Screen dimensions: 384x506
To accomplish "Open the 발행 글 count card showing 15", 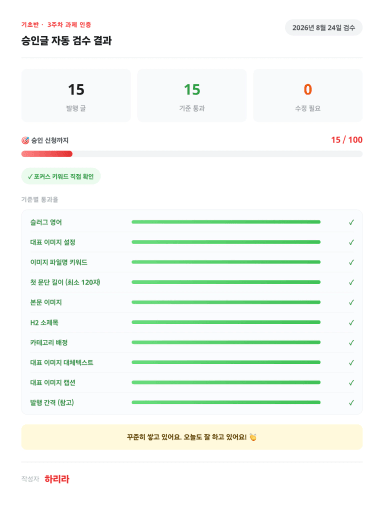I will point(76,95).
